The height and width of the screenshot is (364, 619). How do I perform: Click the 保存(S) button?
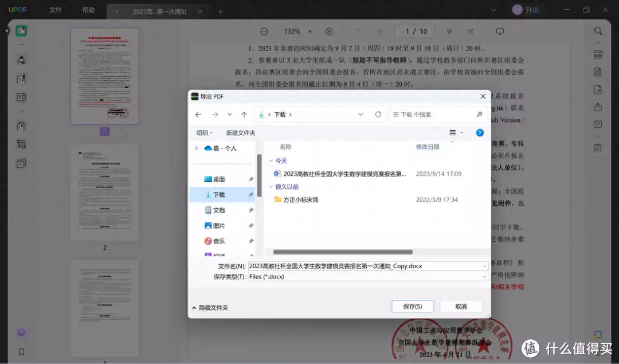point(412,307)
